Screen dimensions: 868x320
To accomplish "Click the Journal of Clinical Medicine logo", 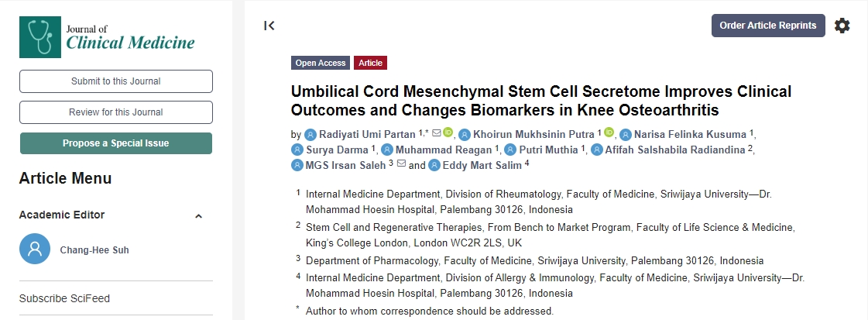I will pyautogui.click(x=108, y=36).
